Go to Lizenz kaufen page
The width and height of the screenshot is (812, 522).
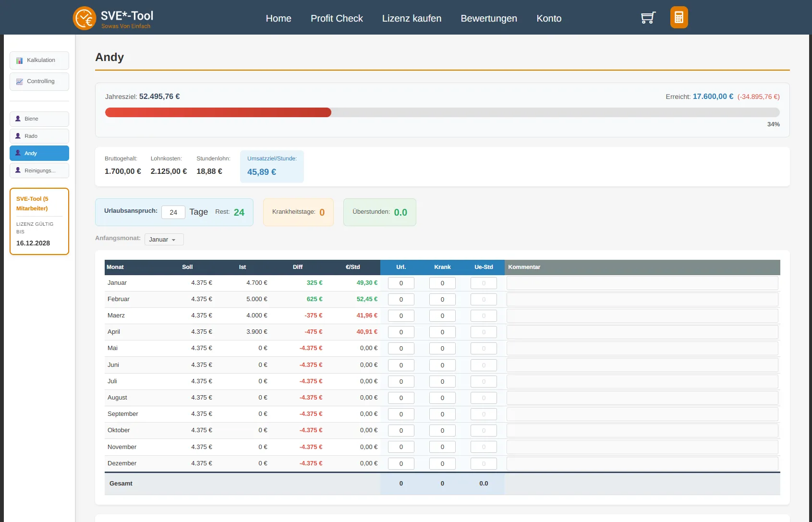(412, 18)
